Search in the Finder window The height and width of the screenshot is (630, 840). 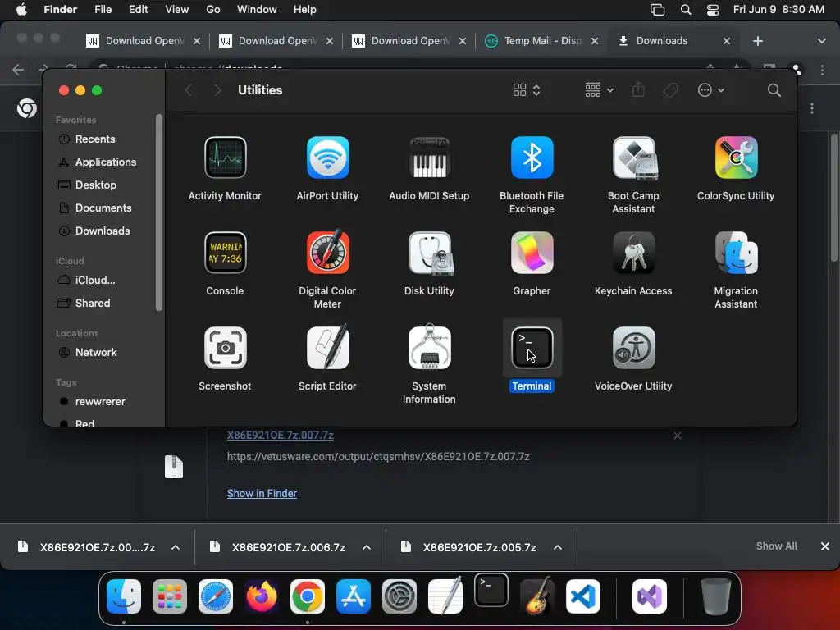(x=774, y=90)
